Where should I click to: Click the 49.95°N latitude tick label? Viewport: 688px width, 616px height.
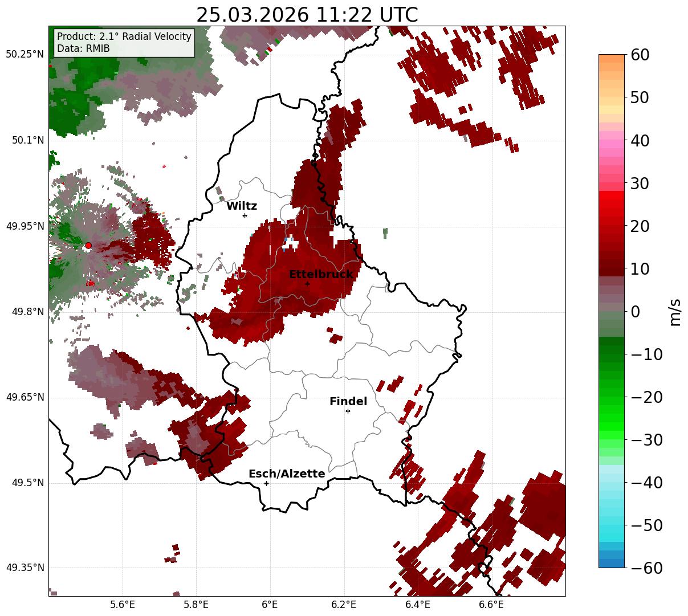click(x=25, y=226)
